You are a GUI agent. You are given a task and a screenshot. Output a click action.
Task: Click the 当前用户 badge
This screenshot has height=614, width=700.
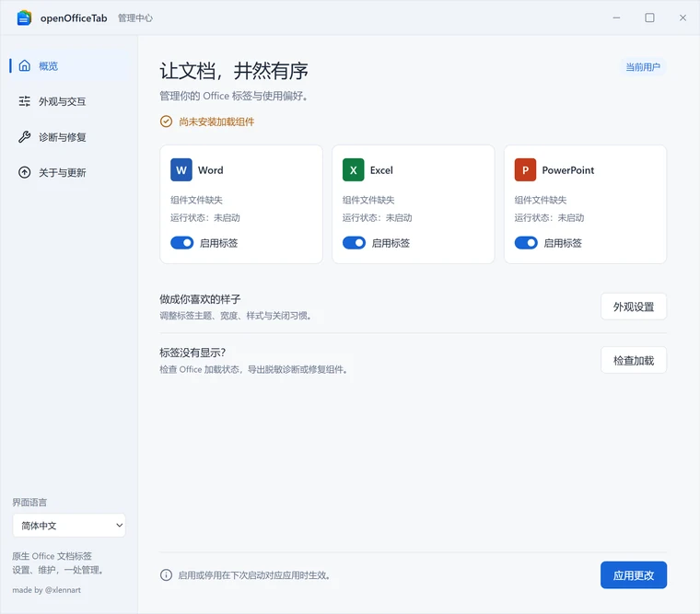click(x=642, y=67)
